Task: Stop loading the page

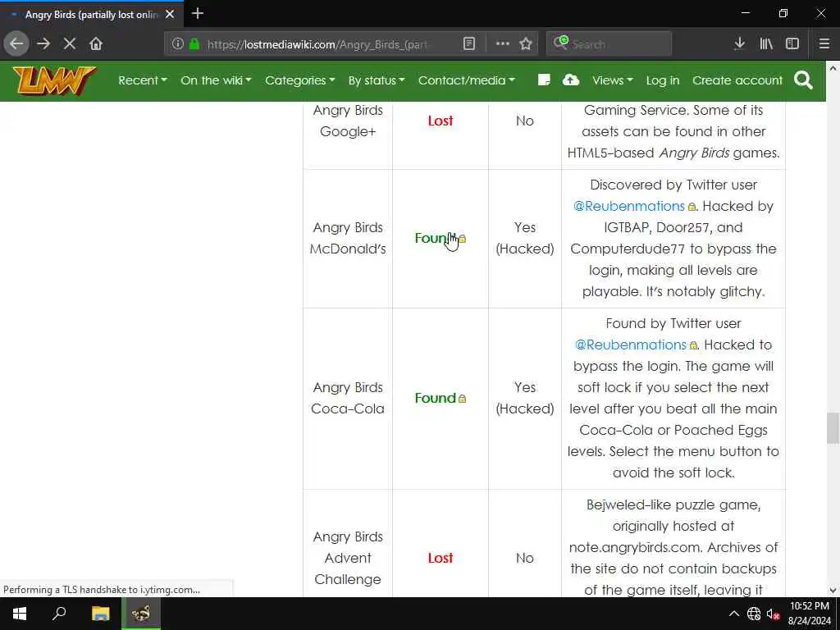Action: coord(70,43)
